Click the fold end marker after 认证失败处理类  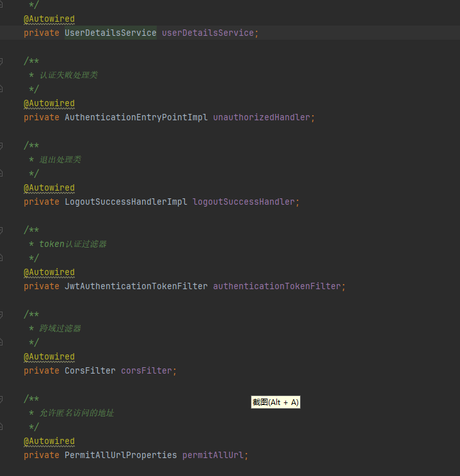(1, 89)
